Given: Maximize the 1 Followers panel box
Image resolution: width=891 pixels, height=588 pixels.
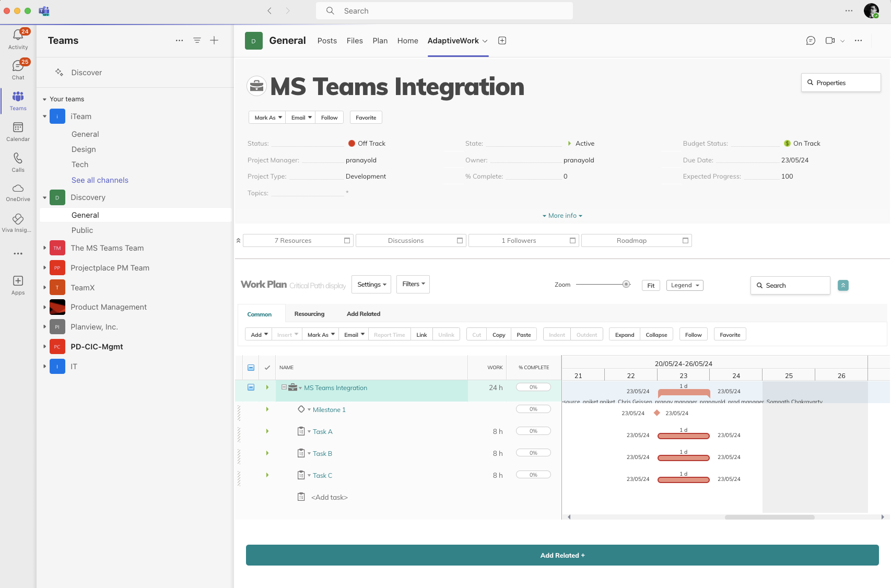Looking at the screenshot, I should [x=572, y=241].
